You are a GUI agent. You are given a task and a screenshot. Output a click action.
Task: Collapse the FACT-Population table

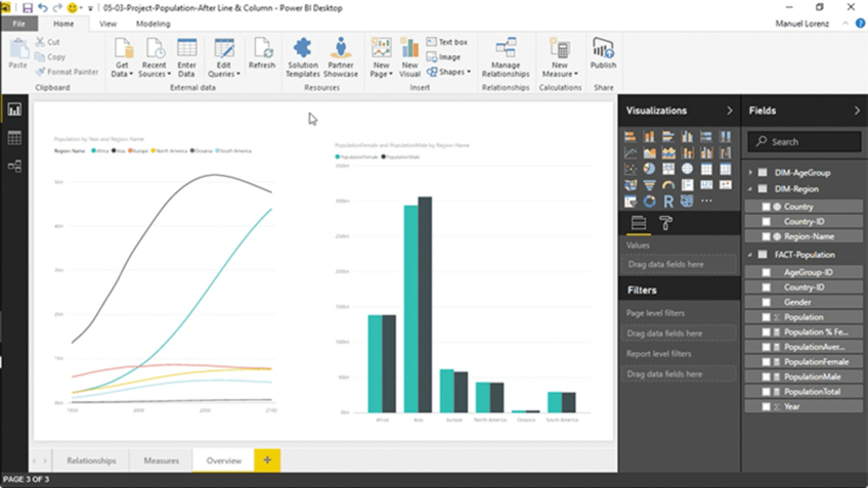click(750, 254)
